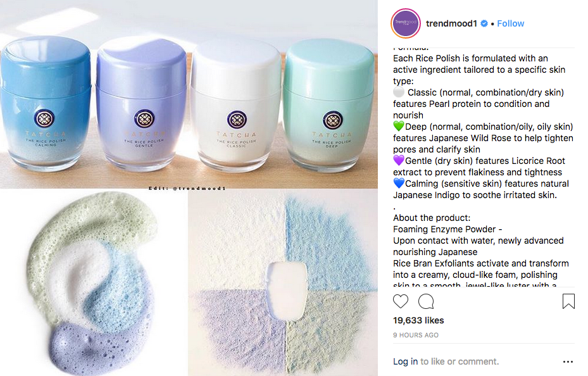The width and height of the screenshot is (588, 376).
Task: Click the foam swirl swatch image
Action: point(94,283)
